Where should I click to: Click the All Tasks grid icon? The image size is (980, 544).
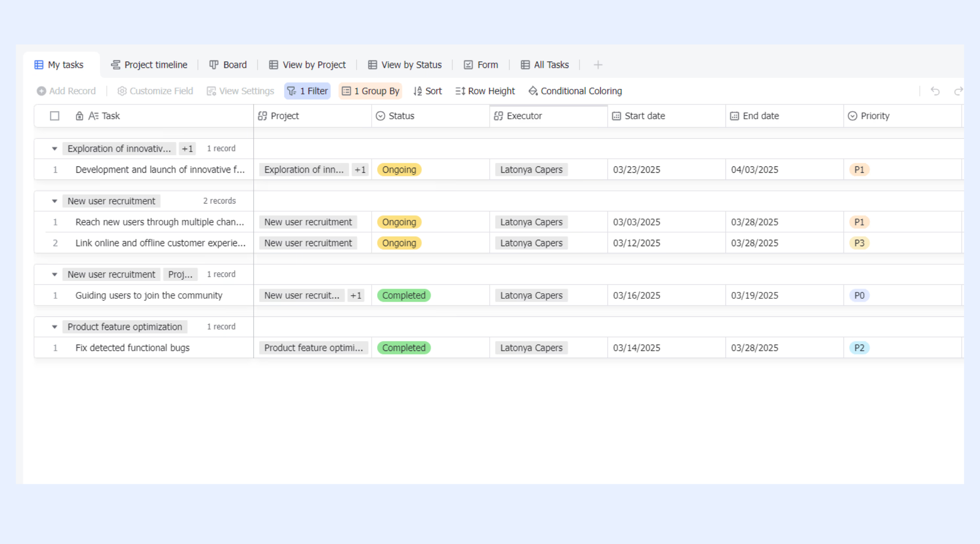525,65
